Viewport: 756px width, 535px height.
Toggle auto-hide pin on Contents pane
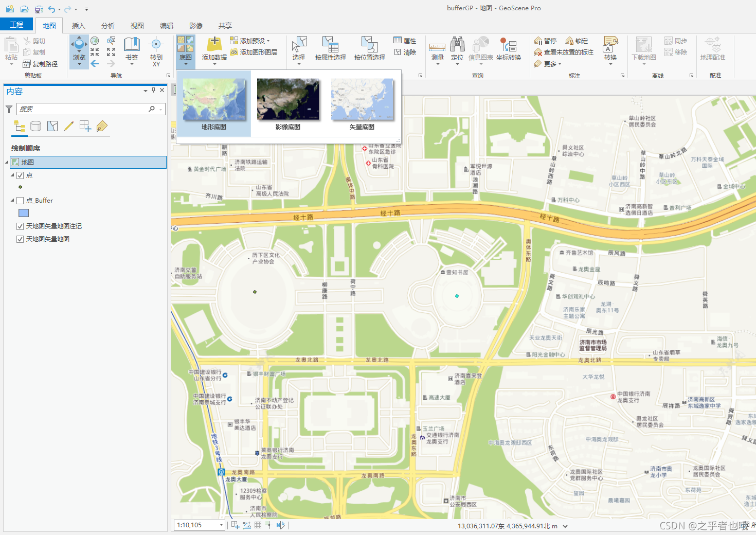[153, 90]
